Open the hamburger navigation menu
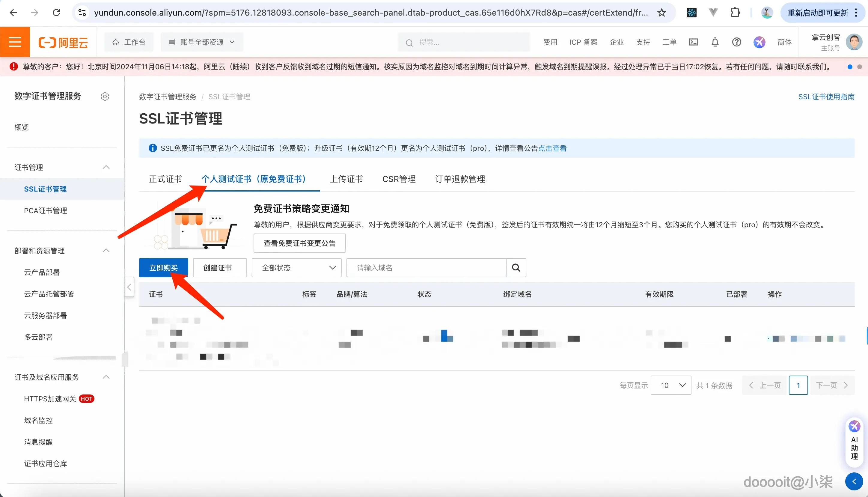Screen dimensions: 868x497 click(15, 42)
